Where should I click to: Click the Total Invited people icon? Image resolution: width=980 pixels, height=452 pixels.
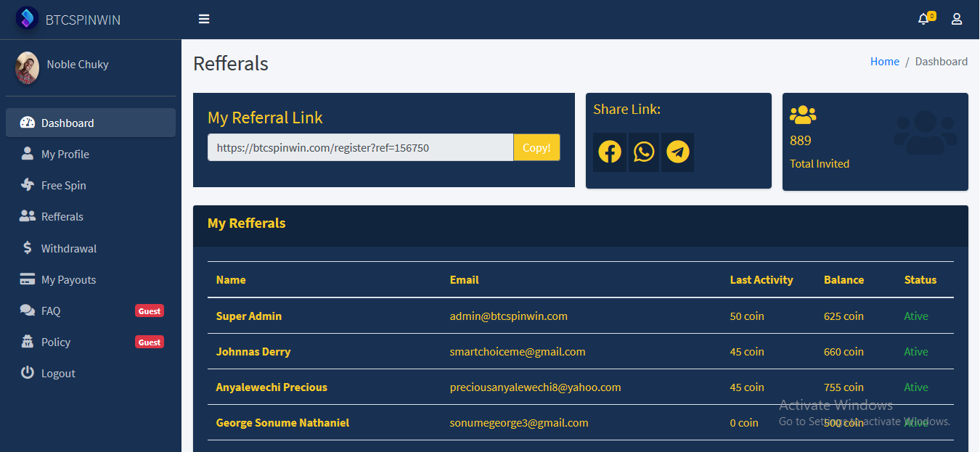click(803, 115)
